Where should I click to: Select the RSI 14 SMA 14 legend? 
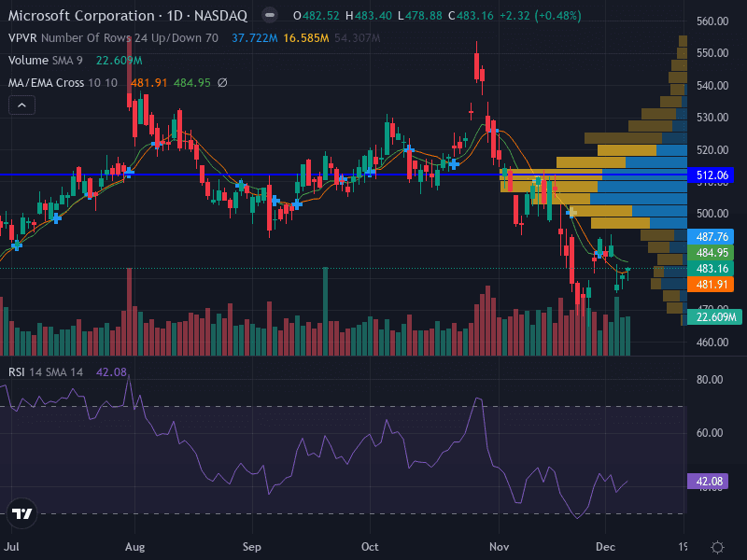click(x=45, y=371)
